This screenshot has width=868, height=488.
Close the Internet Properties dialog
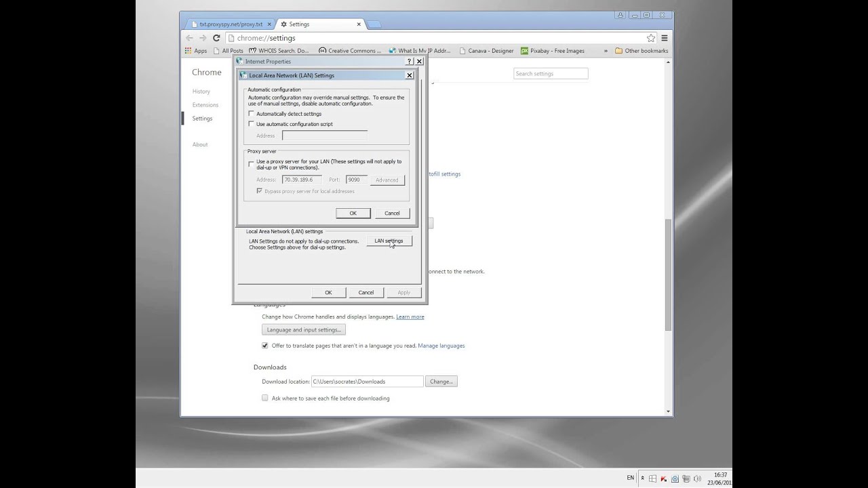pyautogui.click(x=419, y=61)
